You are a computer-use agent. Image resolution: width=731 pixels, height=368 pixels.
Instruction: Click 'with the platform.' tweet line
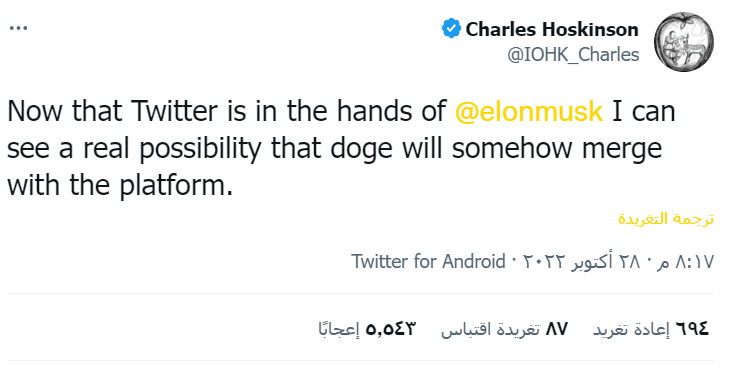click(120, 185)
